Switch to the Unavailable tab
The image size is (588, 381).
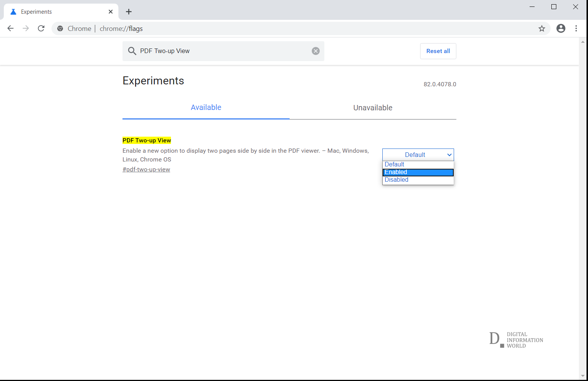click(x=373, y=108)
